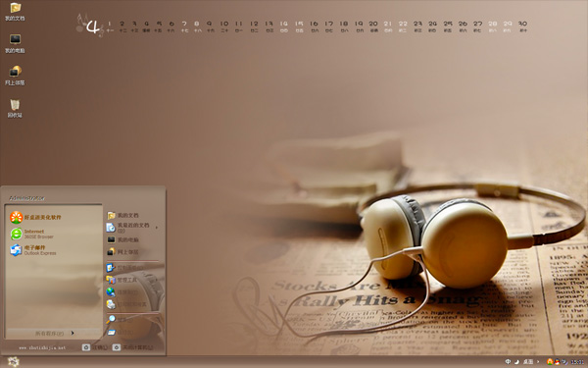Expand the 桌面 toolbar chevron arrow
Screen dimensions: 588x368
(x=538, y=361)
